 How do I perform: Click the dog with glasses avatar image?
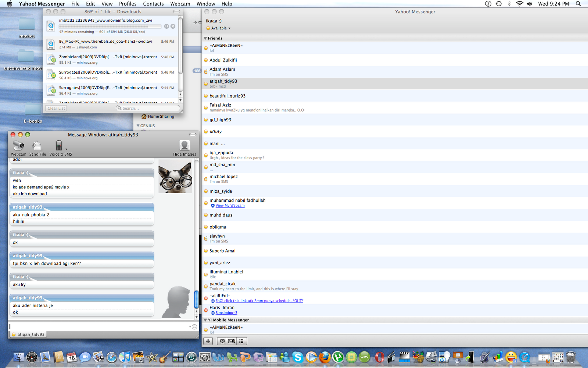pos(175,176)
